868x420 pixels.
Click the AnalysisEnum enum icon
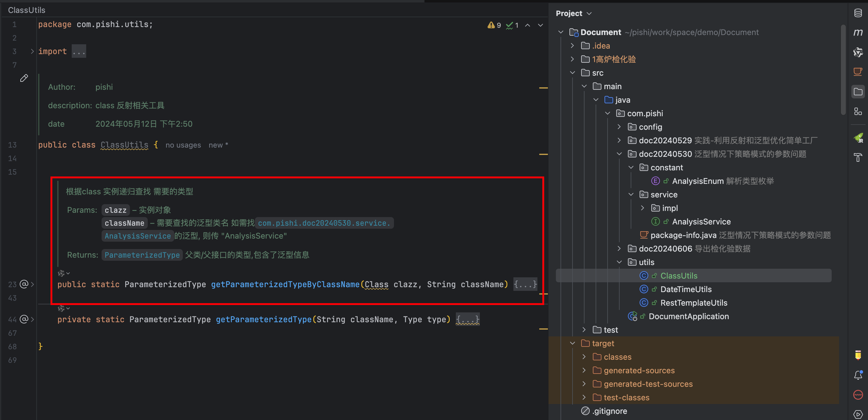[x=655, y=181]
